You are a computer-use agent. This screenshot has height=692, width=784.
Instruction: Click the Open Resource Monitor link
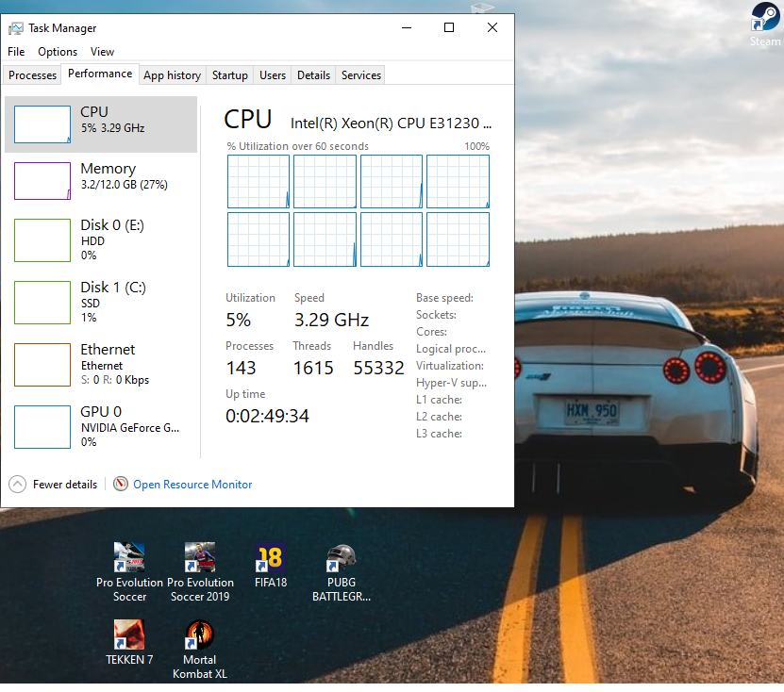[x=192, y=485]
